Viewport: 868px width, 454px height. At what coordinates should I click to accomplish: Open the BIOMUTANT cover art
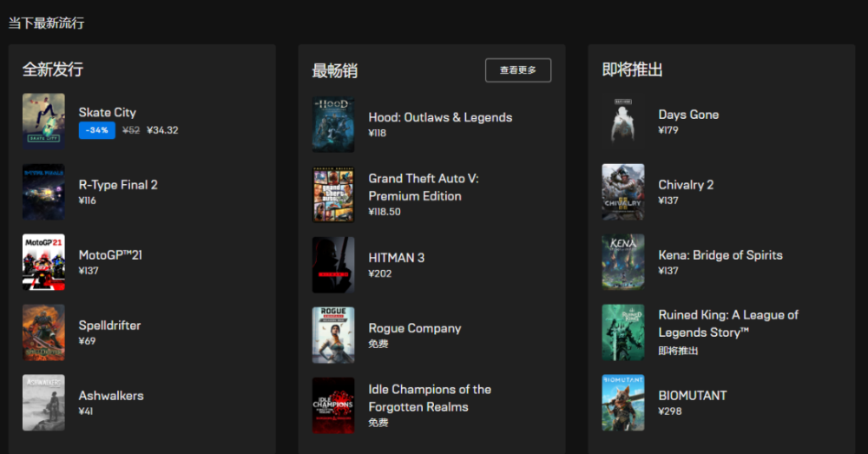[x=623, y=403]
